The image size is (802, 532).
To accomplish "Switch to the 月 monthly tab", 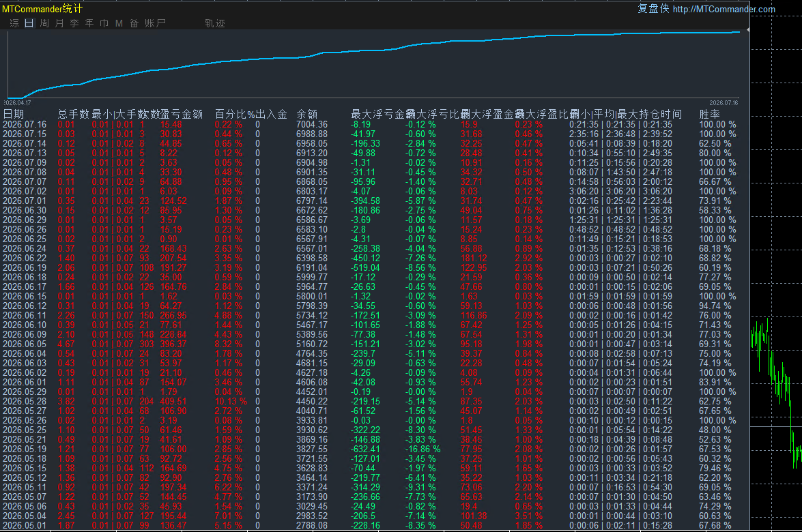I will pos(59,23).
